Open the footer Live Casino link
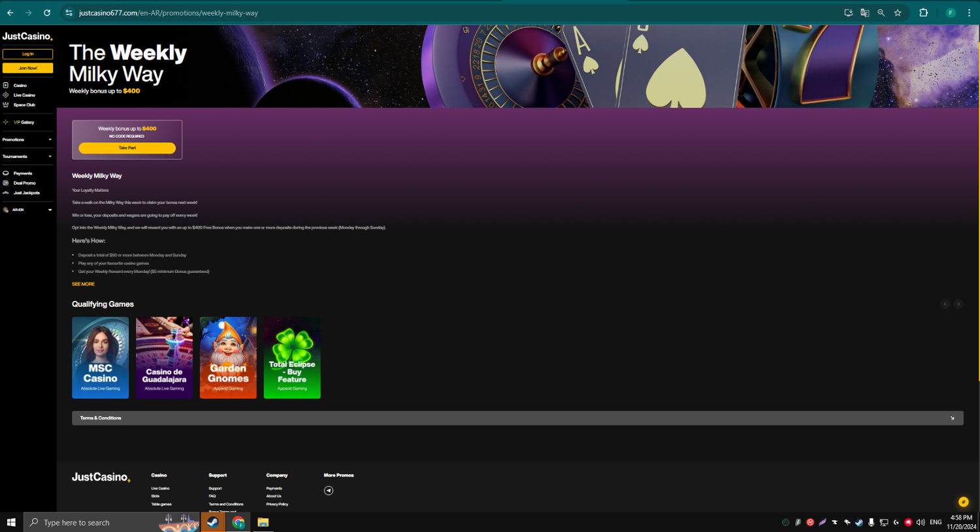This screenshot has height=532, width=980. click(160, 488)
